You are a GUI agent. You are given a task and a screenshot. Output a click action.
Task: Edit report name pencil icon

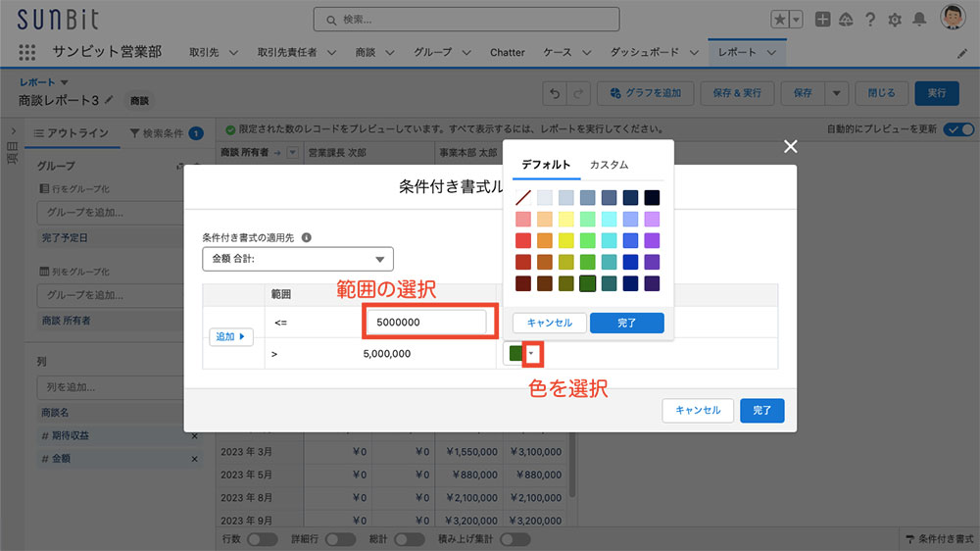109,99
